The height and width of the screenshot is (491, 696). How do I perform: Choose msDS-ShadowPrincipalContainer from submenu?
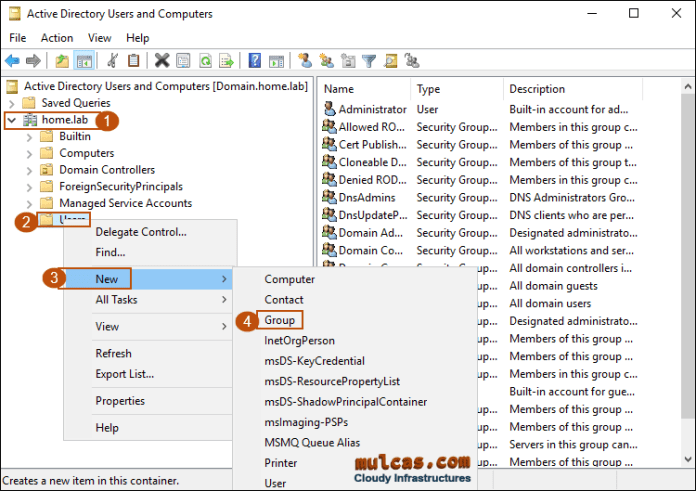click(355, 402)
